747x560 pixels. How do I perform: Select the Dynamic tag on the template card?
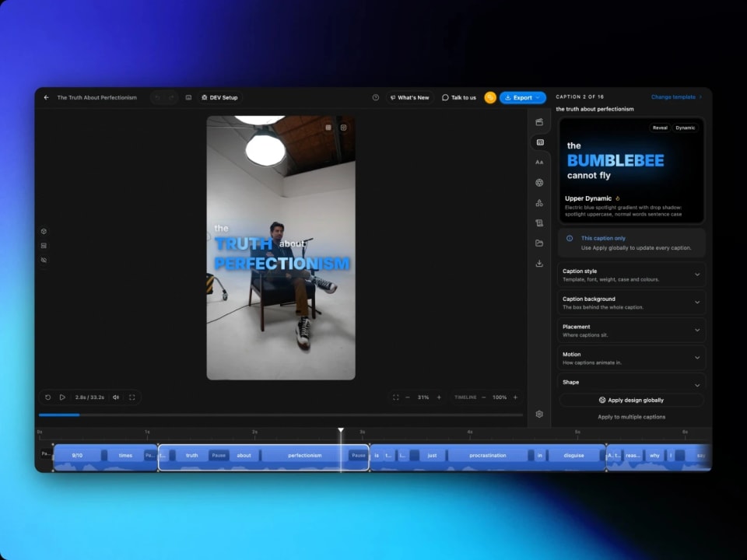(685, 128)
